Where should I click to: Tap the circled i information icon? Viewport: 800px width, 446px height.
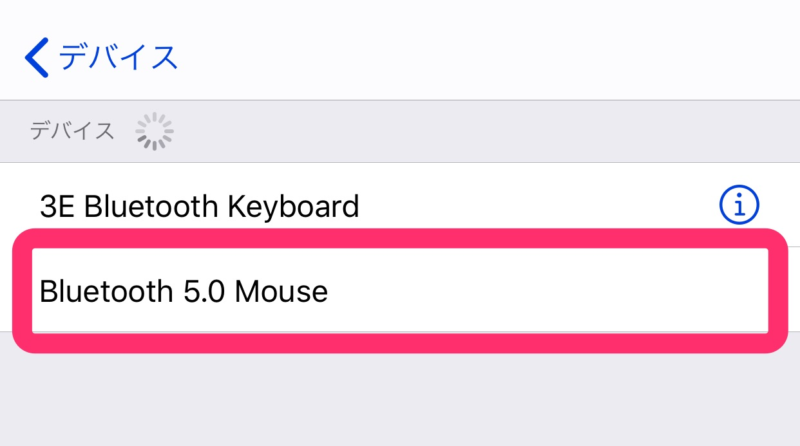tap(739, 205)
